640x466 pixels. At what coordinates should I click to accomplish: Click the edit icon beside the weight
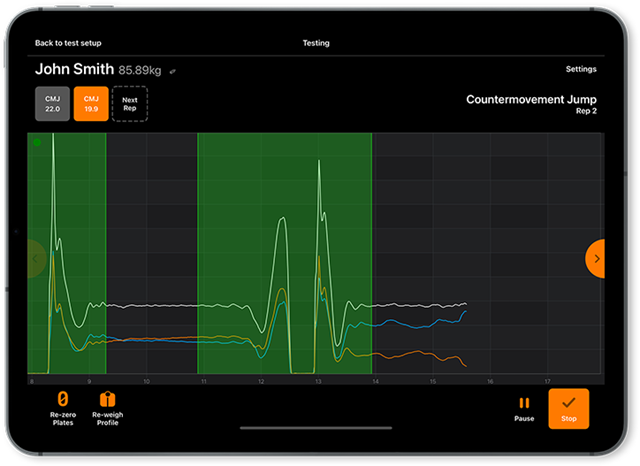click(x=172, y=71)
